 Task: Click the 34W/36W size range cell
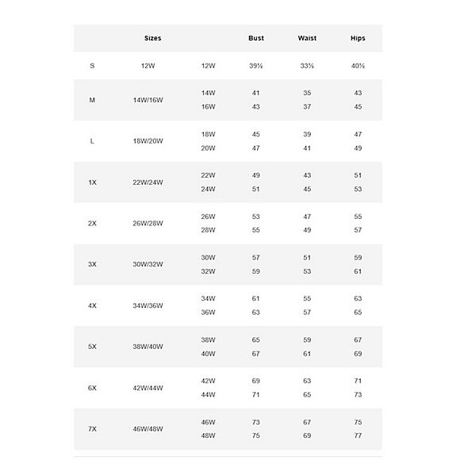[148, 306]
